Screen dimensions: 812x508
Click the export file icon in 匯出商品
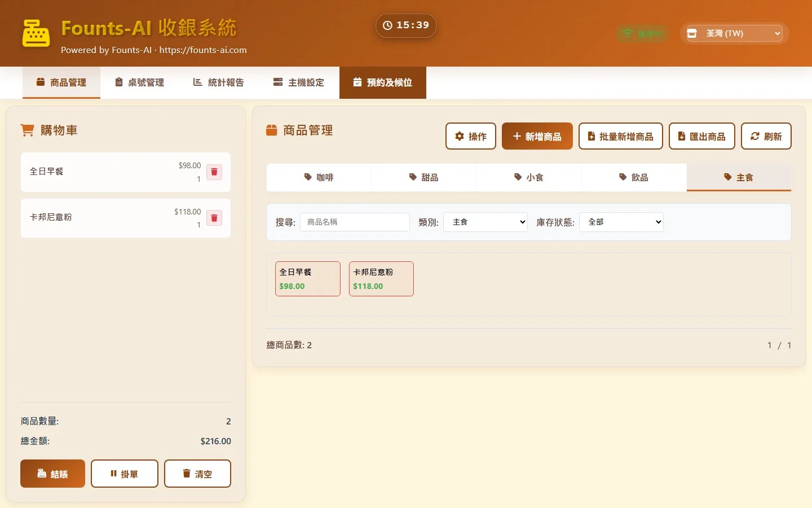pos(681,136)
